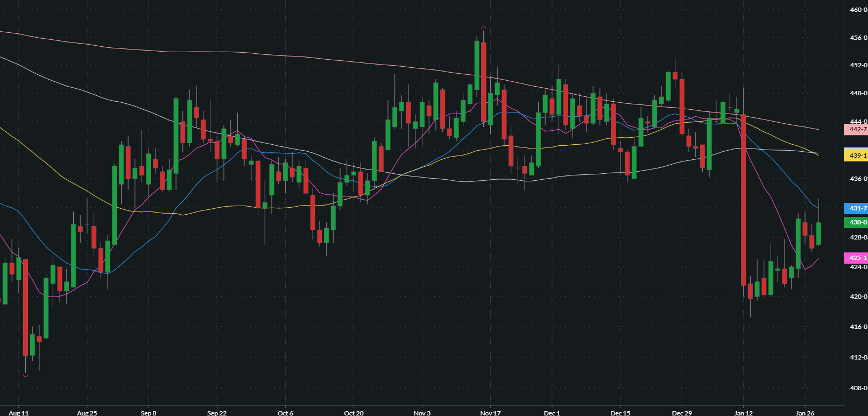Screen dimensions: 868x416
Task: Select the large red Jan 12 gap-down candle
Action: (x=743, y=199)
